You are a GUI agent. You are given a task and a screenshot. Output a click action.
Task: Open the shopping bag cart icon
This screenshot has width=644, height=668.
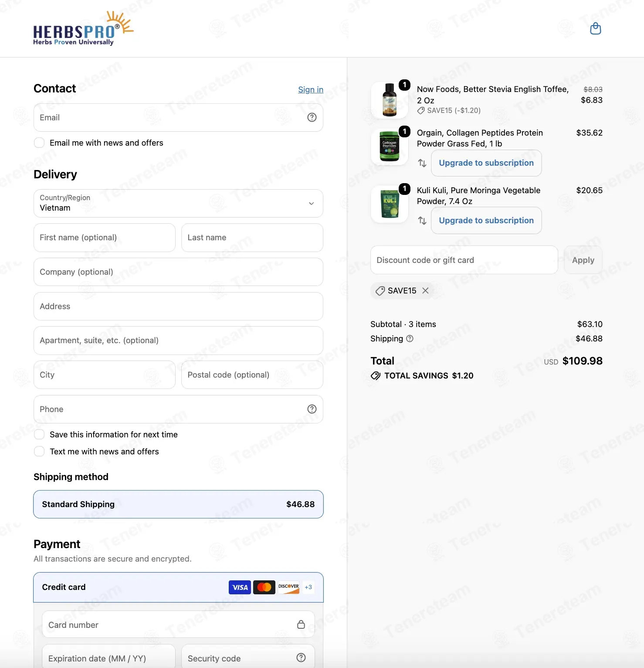click(x=595, y=29)
